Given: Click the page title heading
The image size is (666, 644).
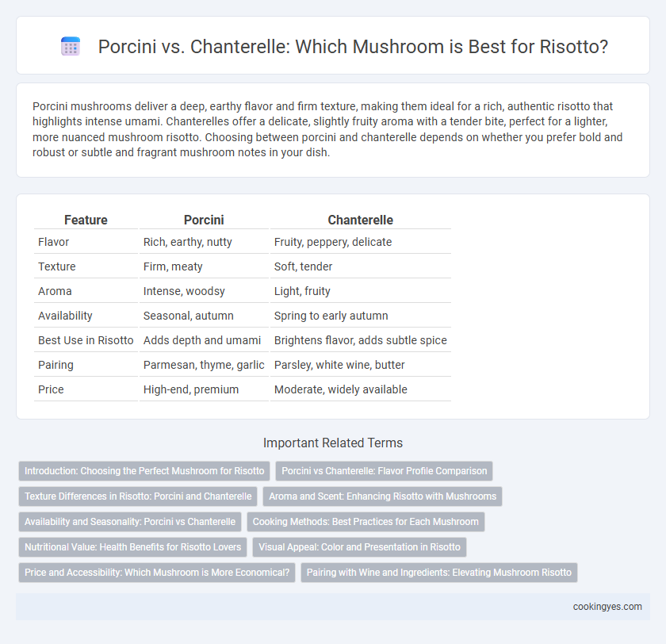Looking at the screenshot, I should pyautogui.click(x=353, y=46).
